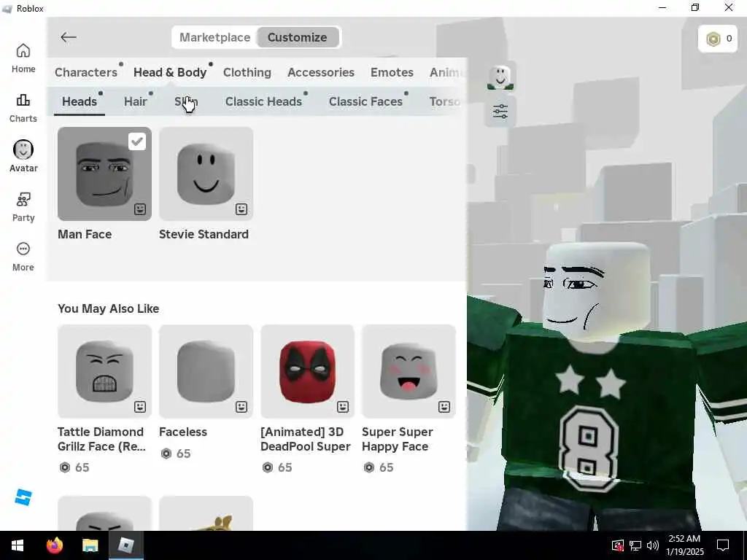This screenshot has width=747, height=560.
Task: Open the notification center icon
Action: pos(723,545)
